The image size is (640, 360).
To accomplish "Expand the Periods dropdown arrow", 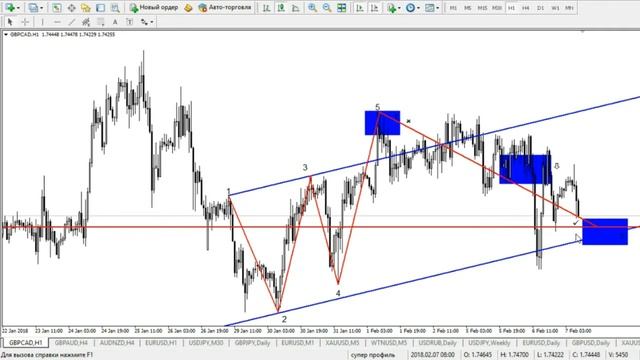I will [418, 8].
